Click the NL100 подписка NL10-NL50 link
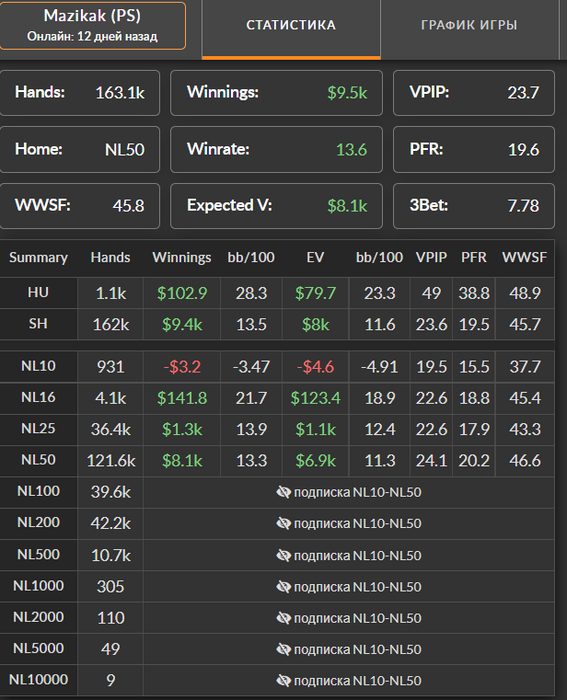The height and width of the screenshot is (700, 567). coord(349,492)
